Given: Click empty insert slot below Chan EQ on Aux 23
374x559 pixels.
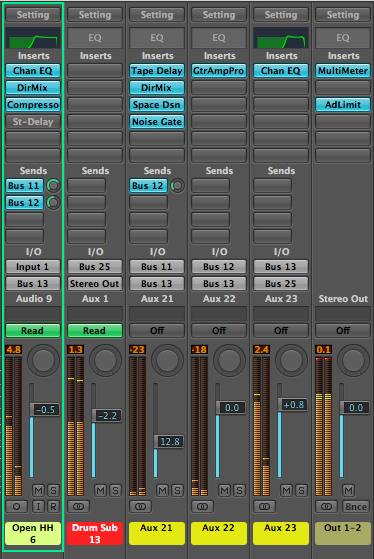Looking at the screenshot, I should (281, 88).
